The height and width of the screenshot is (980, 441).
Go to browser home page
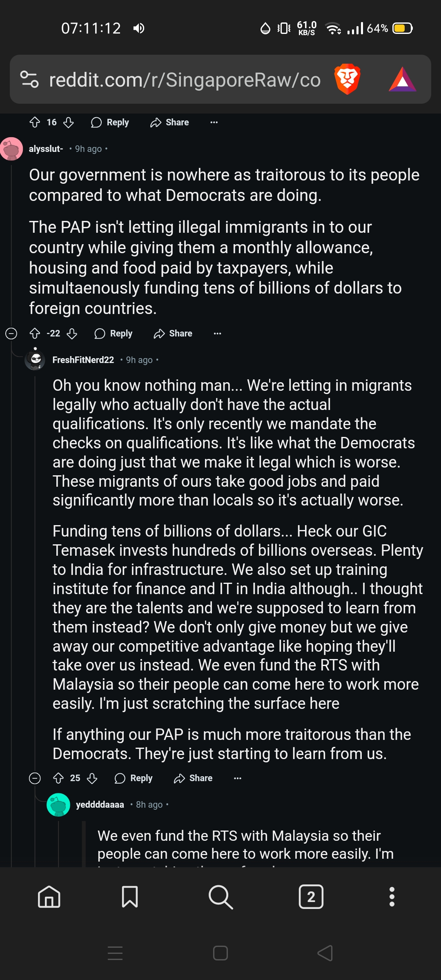point(49,897)
